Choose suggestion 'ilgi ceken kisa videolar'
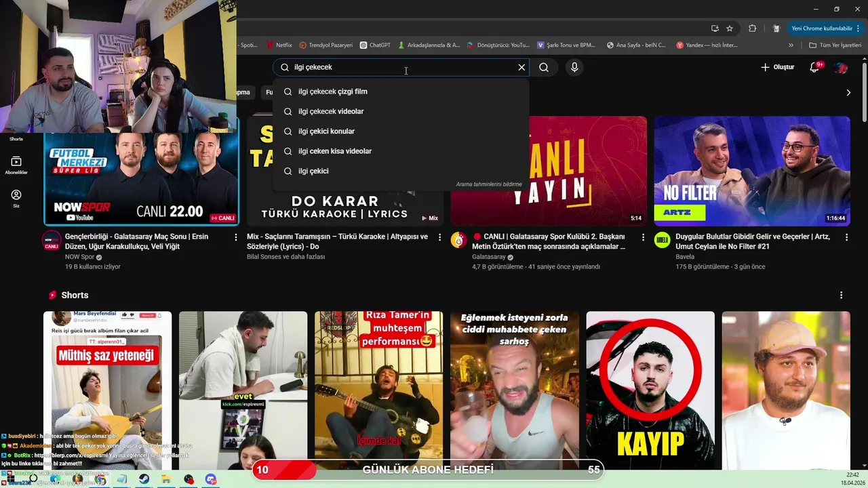Viewport: 868px width, 488px height. tap(401, 151)
